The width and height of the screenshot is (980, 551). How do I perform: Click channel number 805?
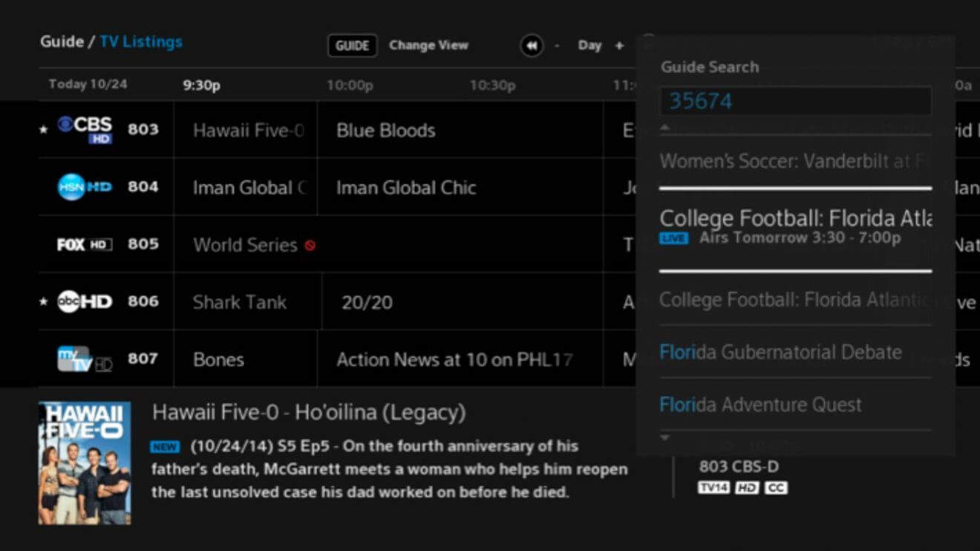coord(143,244)
